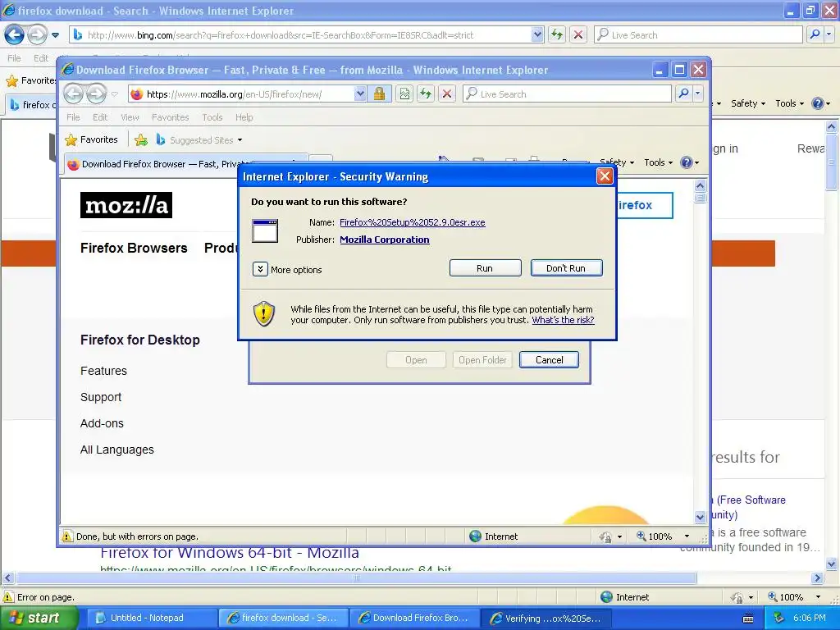Click the Refresh icon in the Bing search window

click(x=557, y=34)
